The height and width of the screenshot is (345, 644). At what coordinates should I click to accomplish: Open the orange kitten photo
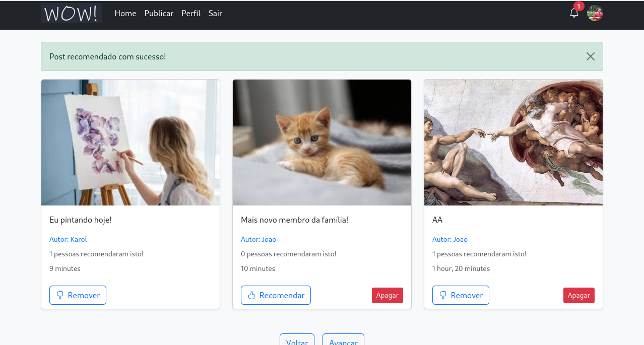322,143
